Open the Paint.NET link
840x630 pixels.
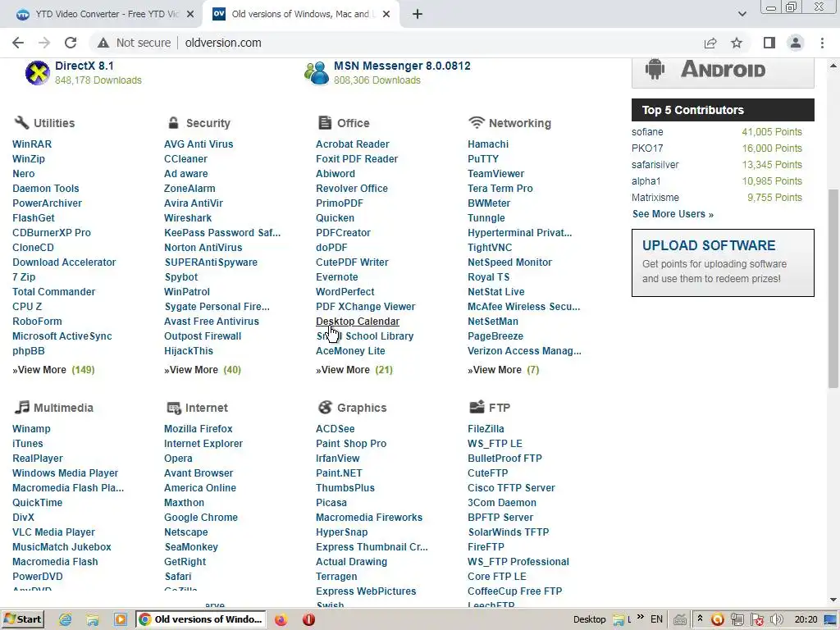339,473
